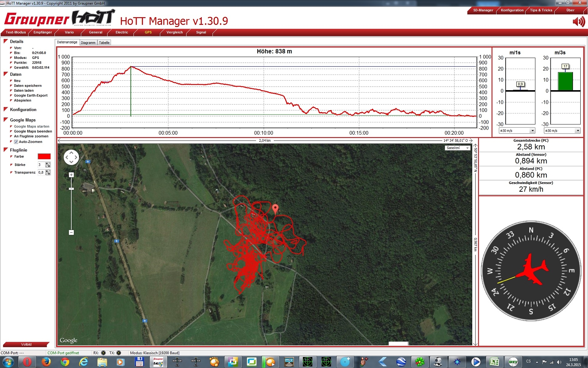
Task: Click the map zoom slider handle
Action: pyautogui.click(x=71, y=188)
